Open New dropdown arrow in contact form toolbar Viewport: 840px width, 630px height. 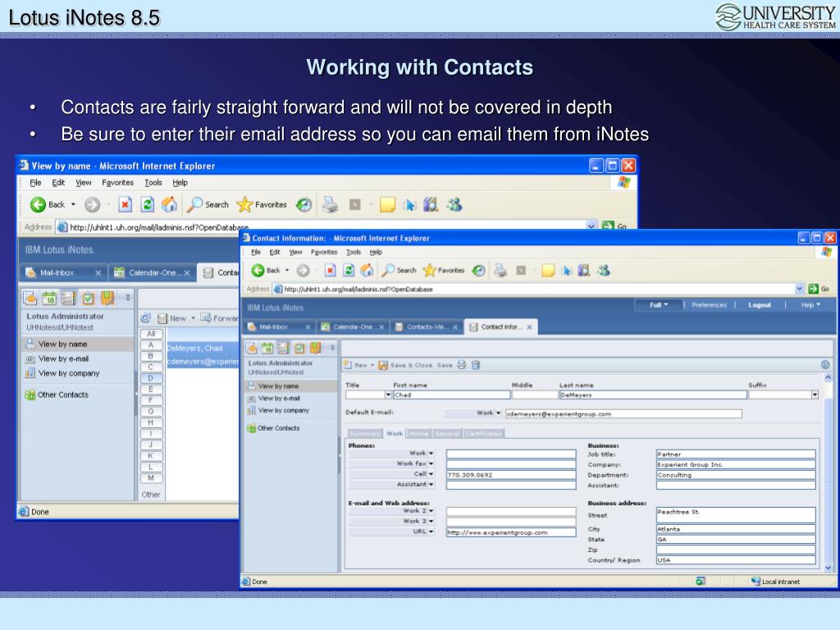pos(372,365)
